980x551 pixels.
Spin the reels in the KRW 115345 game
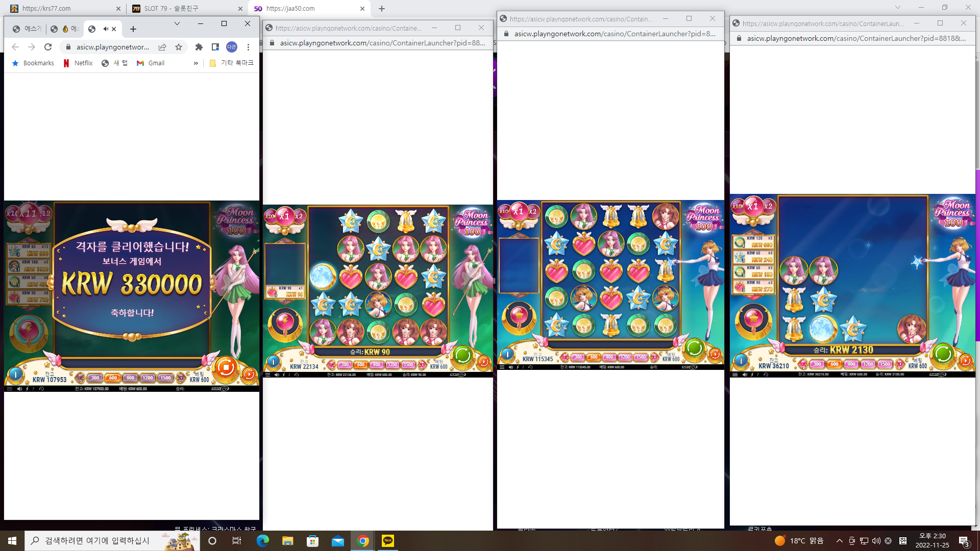click(x=694, y=347)
